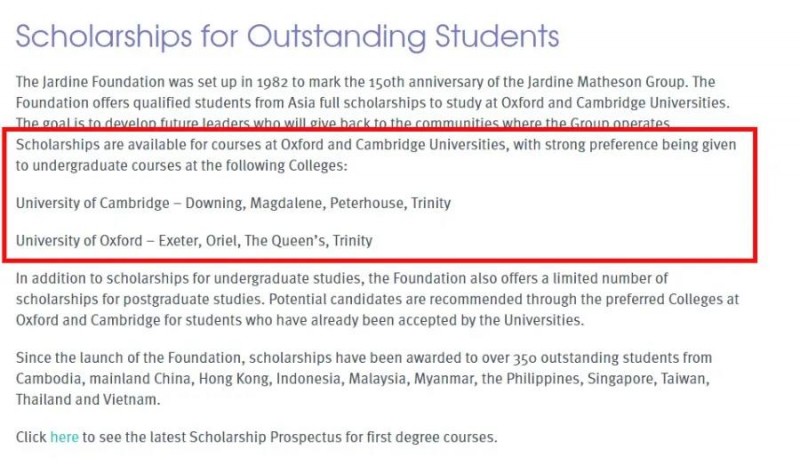Click the word 'Exeter' in Oxford list
The image size is (800, 474).
click(x=180, y=240)
